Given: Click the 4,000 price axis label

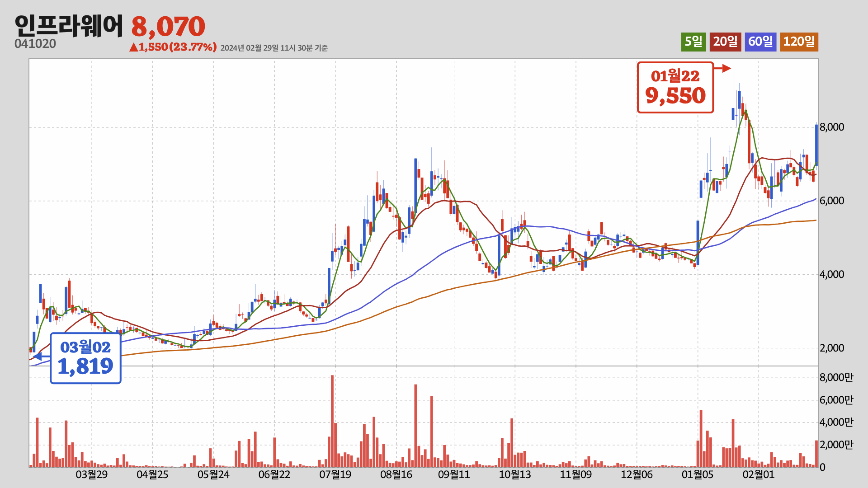Looking at the screenshot, I should click(x=832, y=274).
